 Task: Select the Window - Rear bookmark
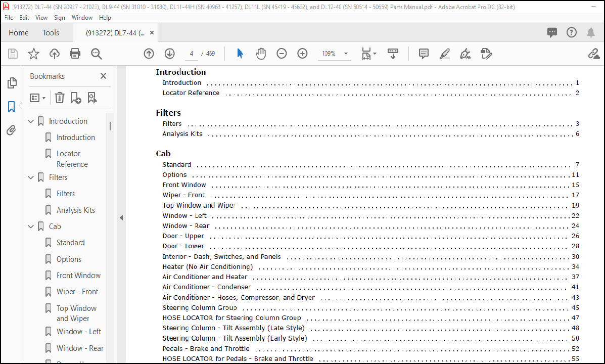coord(80,348)
